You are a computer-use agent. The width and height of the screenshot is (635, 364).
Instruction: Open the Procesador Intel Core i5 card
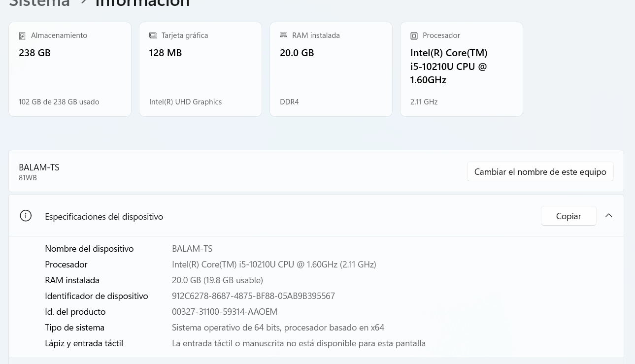pos(462,69)
